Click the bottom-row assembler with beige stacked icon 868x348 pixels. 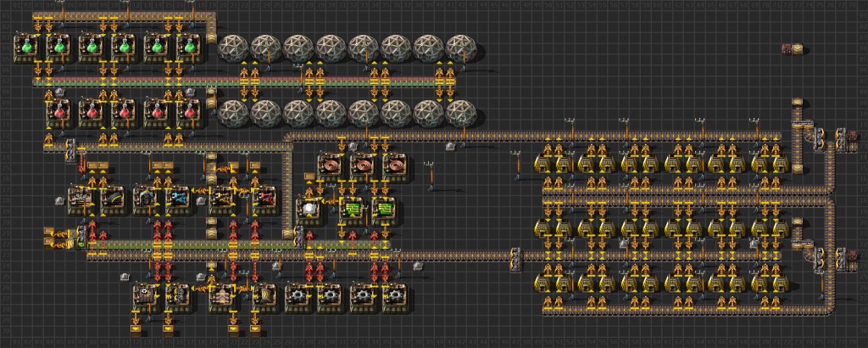pos(222,298)
